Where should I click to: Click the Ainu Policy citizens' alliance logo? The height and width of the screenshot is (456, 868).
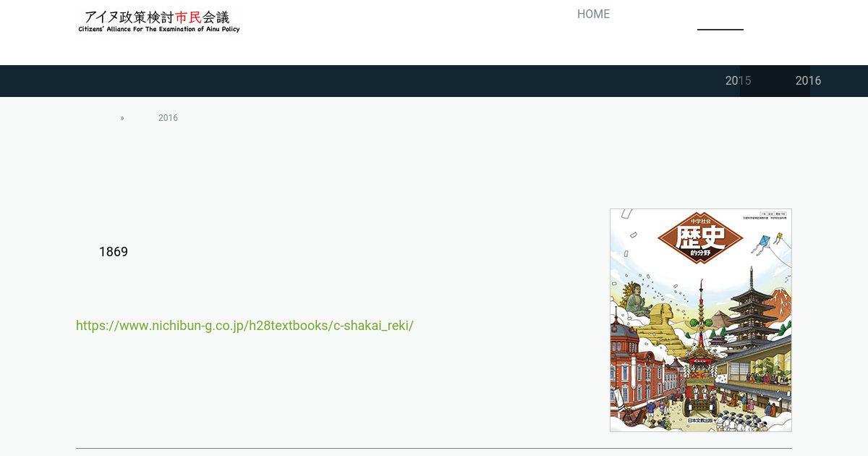click(159, 21)
